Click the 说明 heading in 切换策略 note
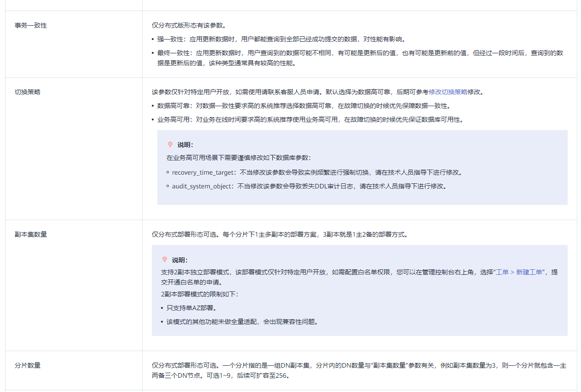The width and height of the screenshot is (581, 392). tap(185, 145)
